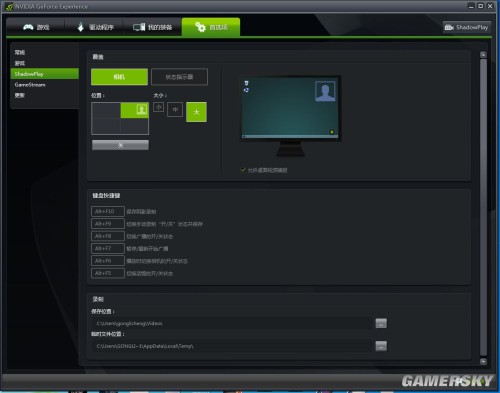Browse for save location folder button
This screenshot has height=393, width=500.
pos(381,323)
